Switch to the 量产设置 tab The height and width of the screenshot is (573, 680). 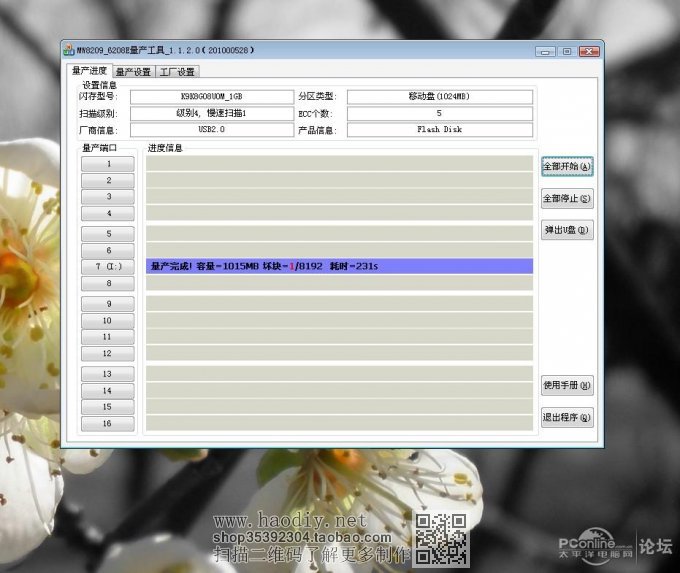coord(132,72)
